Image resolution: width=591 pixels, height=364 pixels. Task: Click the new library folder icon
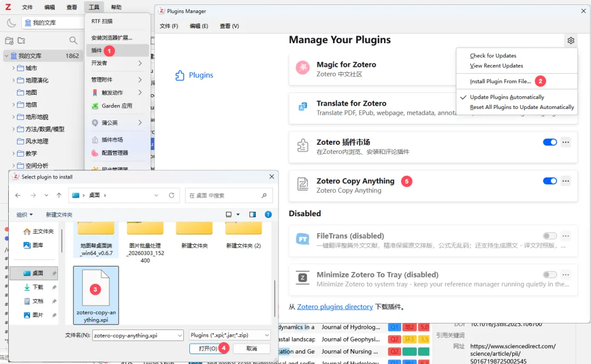[21, 41]
